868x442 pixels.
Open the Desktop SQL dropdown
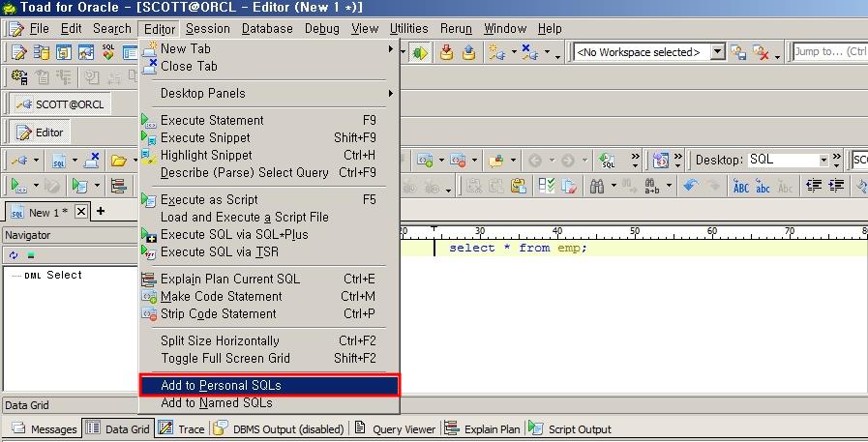(823, 161)
